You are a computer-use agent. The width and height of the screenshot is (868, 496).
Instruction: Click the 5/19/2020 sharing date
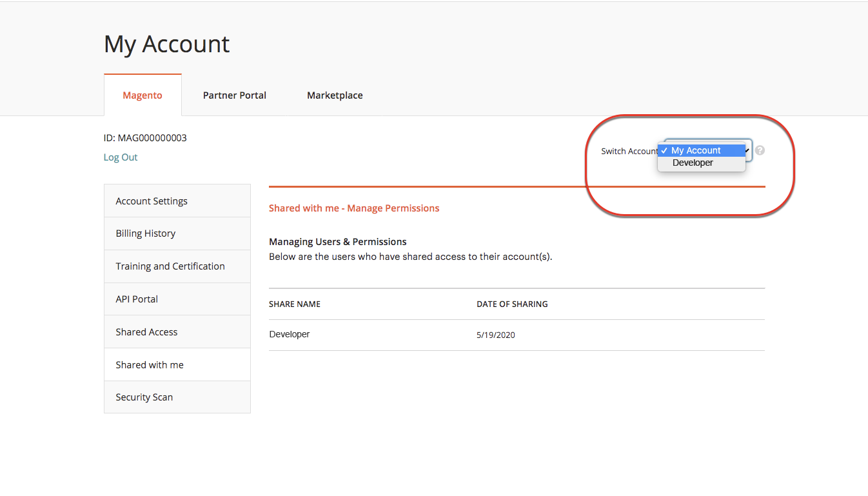[496, 335]
